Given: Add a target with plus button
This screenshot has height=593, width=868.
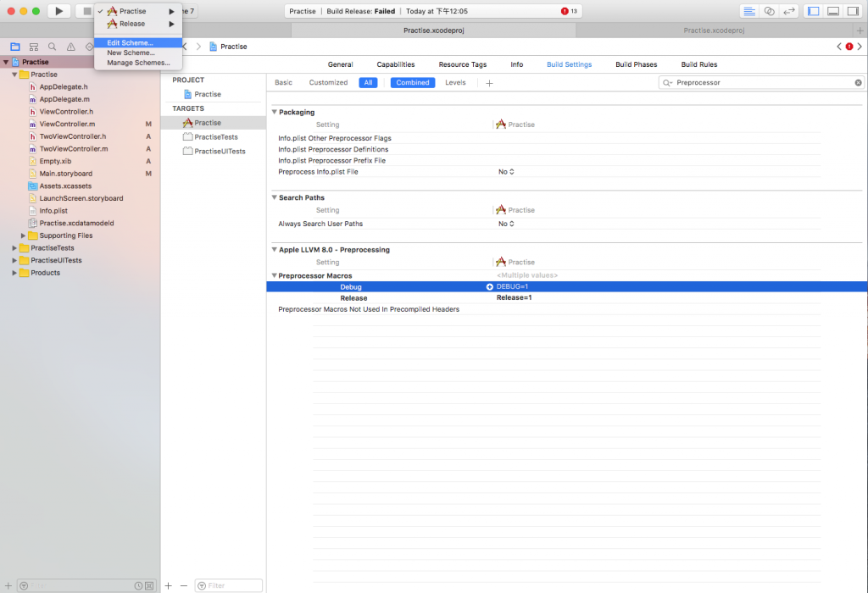Looking at the screenshot, I should [x=169, y=585].
